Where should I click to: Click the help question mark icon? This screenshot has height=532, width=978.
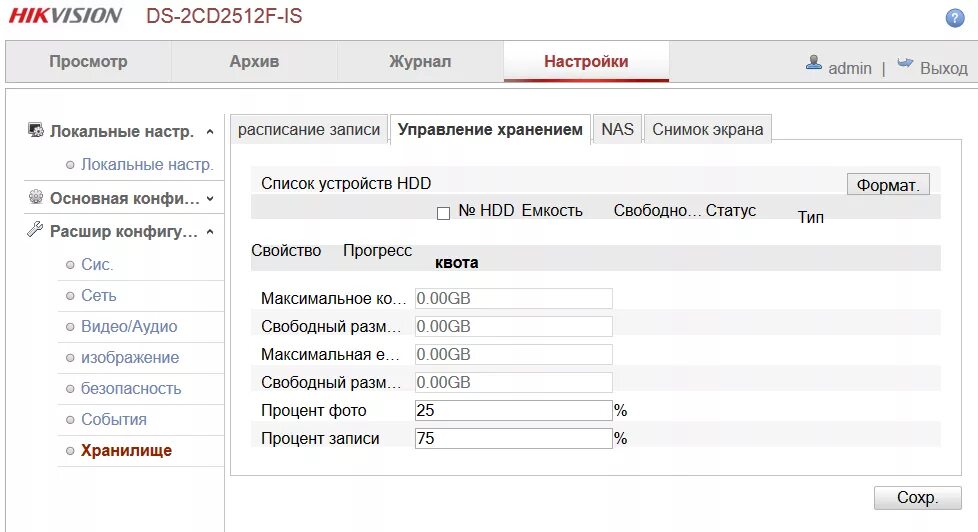(955, 18)
